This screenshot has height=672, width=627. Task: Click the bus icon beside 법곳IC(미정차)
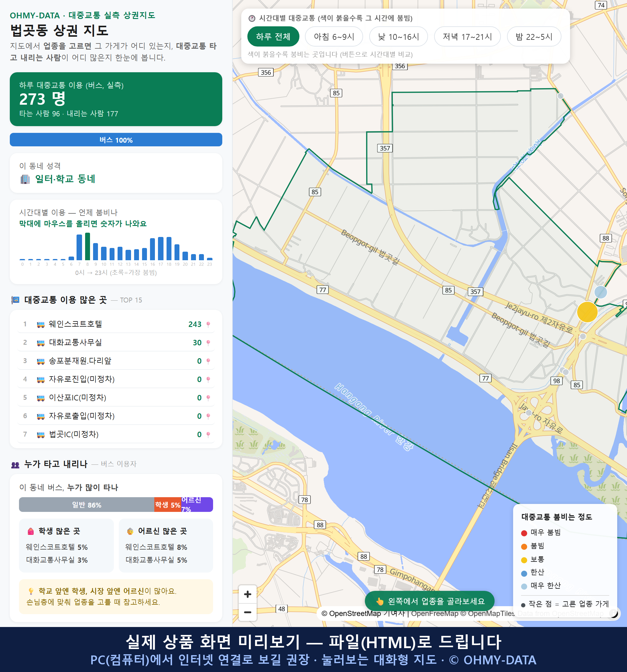point(40,435)
